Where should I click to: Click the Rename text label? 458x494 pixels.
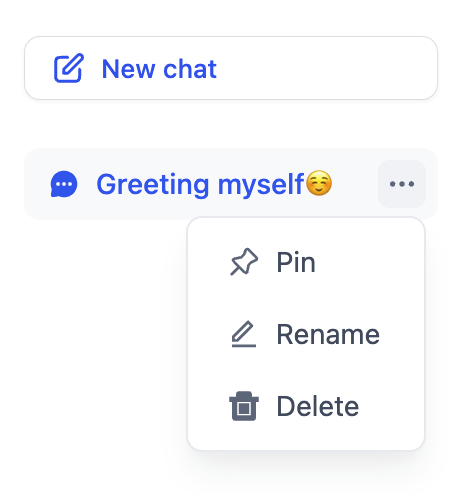click(x=328, y=334)
